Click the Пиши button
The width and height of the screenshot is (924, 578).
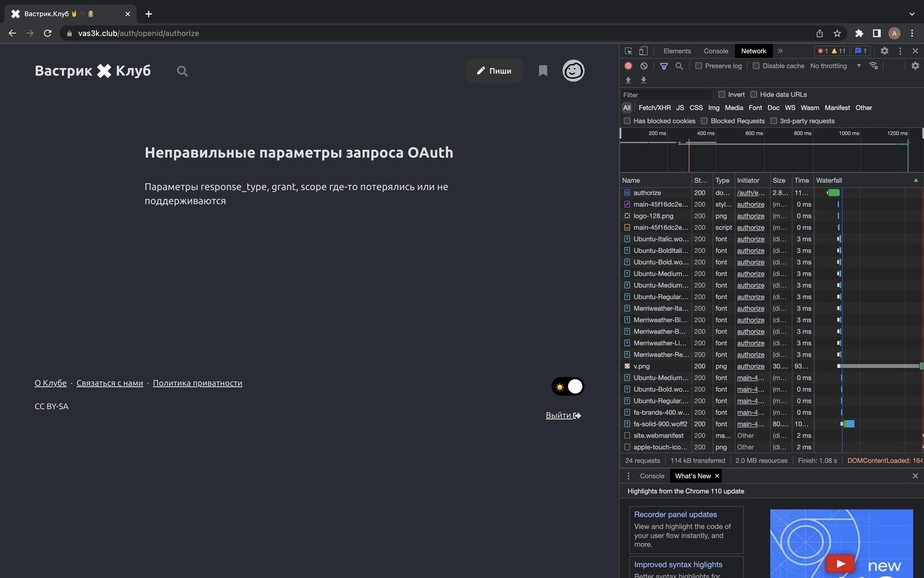point(494,71)
